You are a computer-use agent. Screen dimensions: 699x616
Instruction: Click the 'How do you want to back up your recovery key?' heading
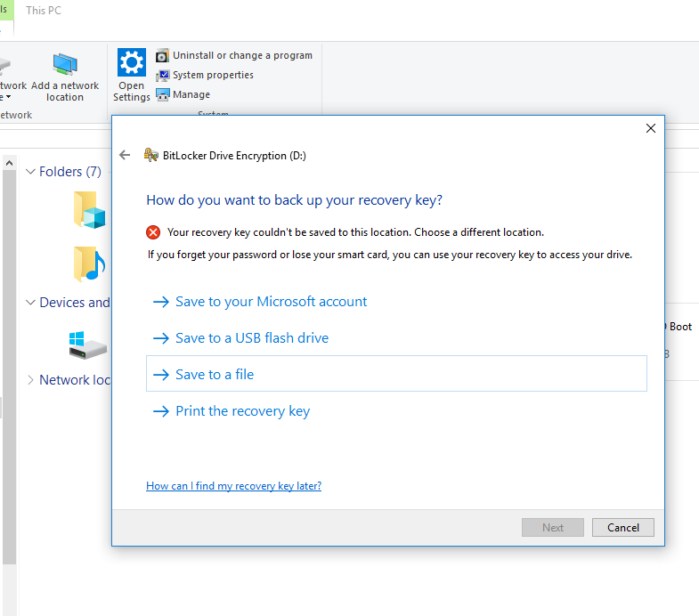(x=294, y=200)
